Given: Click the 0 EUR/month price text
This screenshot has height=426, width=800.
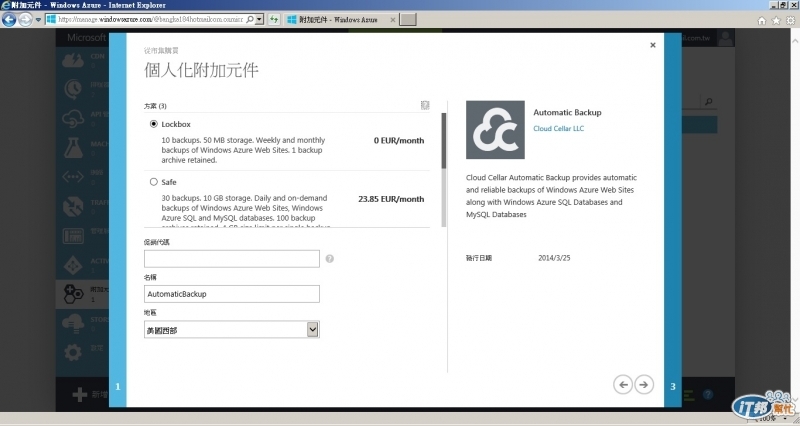Looking at the screenshot, I should [x=398, y=140].
